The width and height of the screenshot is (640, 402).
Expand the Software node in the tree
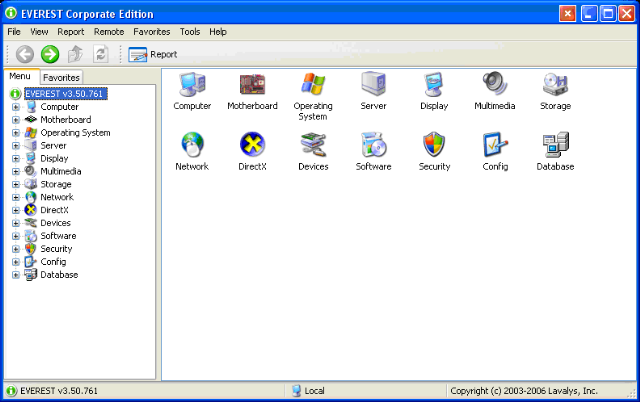click(x=16, y=236)
